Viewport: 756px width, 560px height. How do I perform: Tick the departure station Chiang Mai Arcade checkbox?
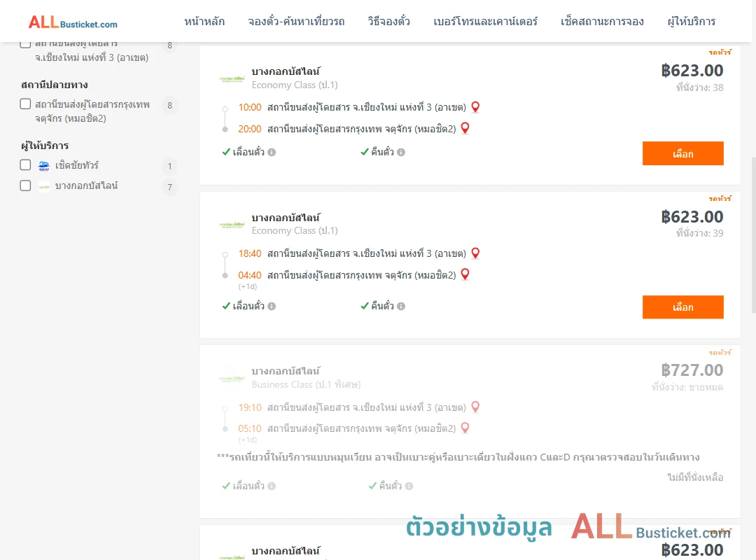pyautogui.click(x=26, y=43)
